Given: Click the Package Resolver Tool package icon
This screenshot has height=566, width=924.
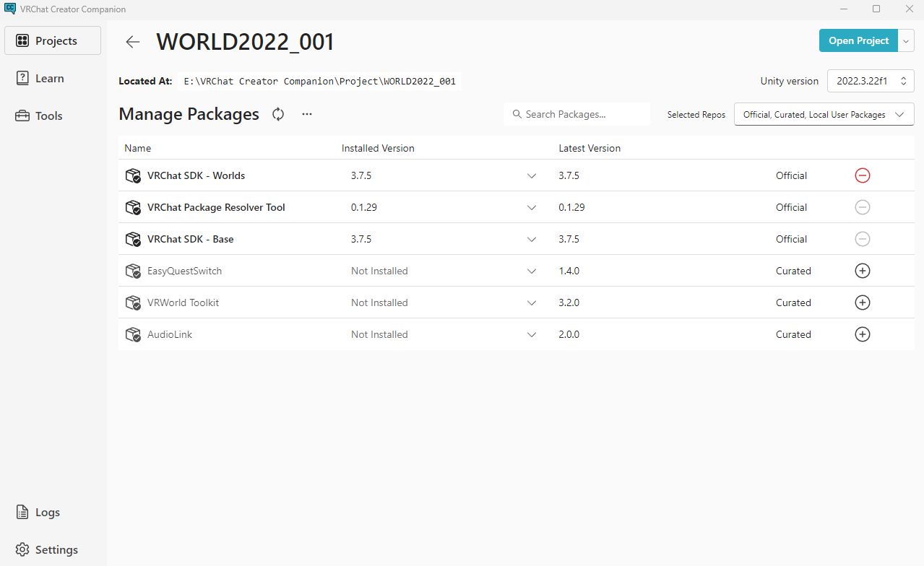Looking at the screenshot, I should [133, 208].
